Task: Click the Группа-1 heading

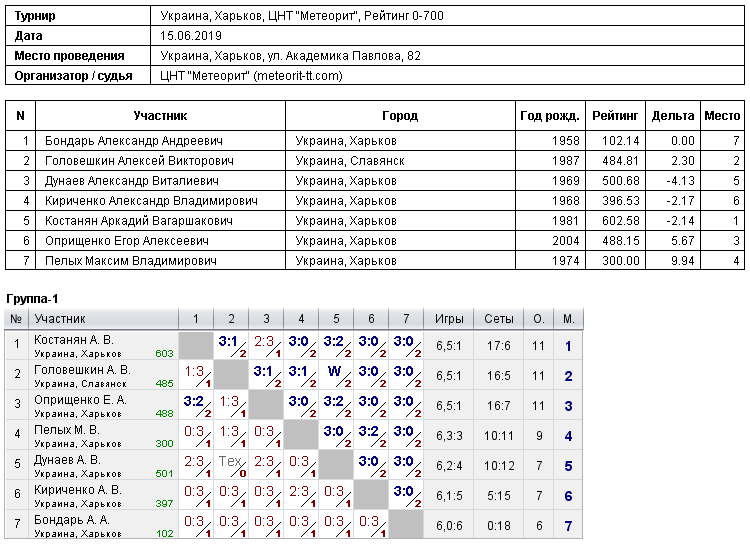Action: 32,299
